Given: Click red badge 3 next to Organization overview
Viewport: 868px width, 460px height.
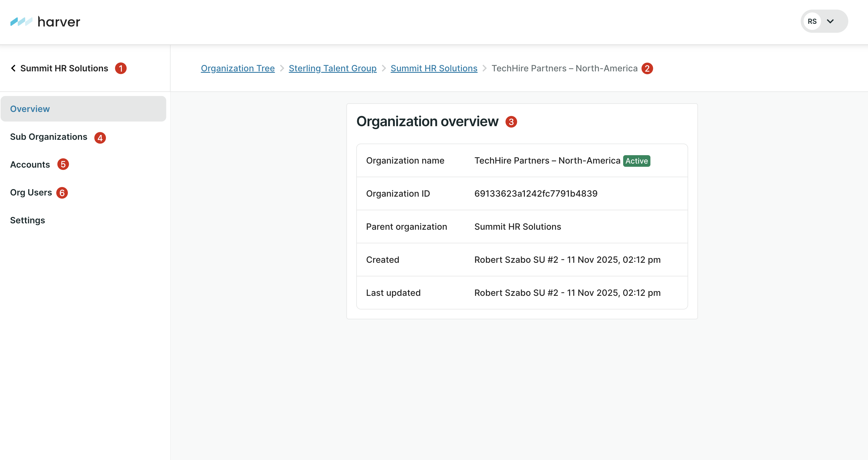Looking at the screenshot, I should tap(511, 122).
